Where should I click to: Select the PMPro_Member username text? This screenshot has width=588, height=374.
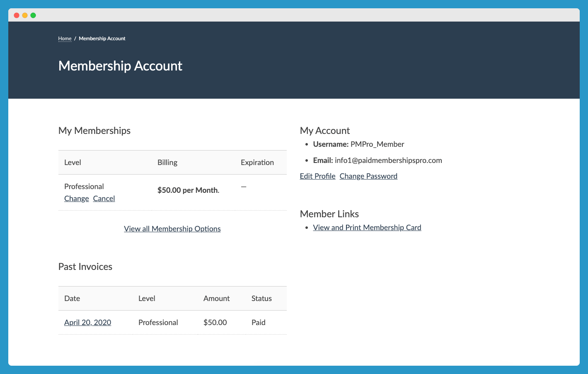click(377, 144)
